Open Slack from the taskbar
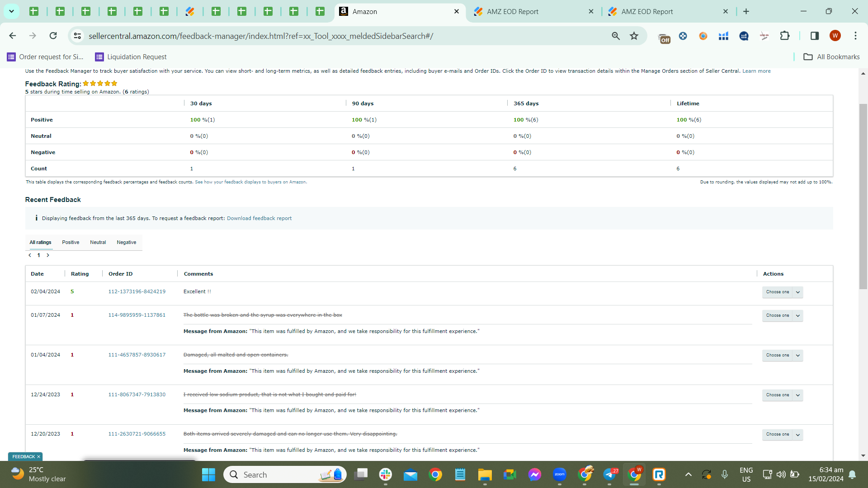868x488 pixels. point(386,474)
